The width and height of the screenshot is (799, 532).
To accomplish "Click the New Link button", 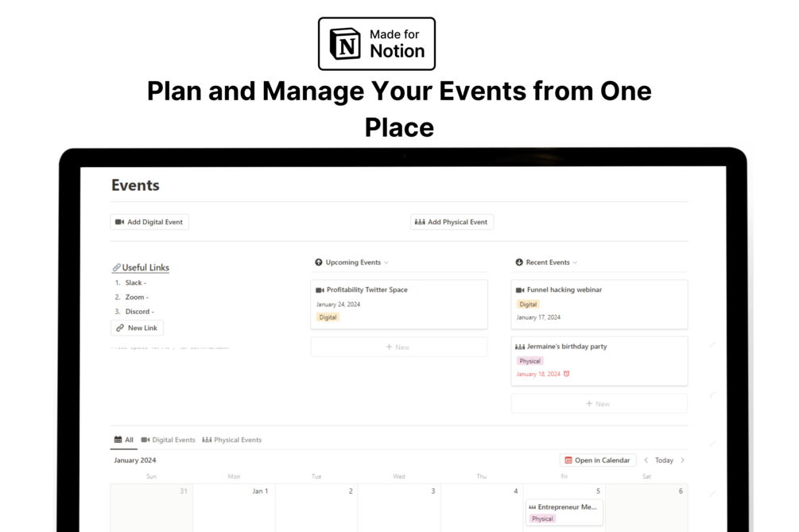I will tap(137, 328).
